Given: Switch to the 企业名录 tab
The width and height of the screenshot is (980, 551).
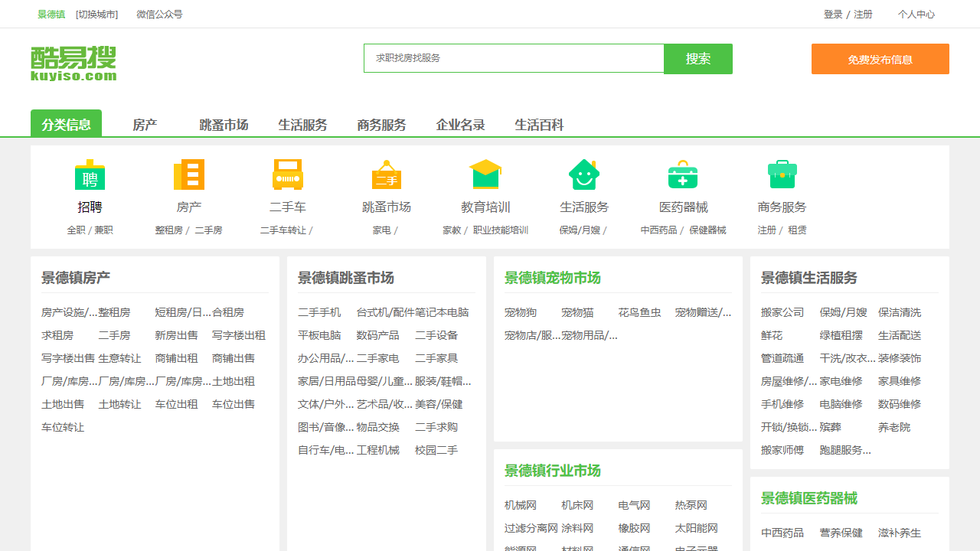Looking at the screenshot, I should pyautogui.click(x=461, y=125).
